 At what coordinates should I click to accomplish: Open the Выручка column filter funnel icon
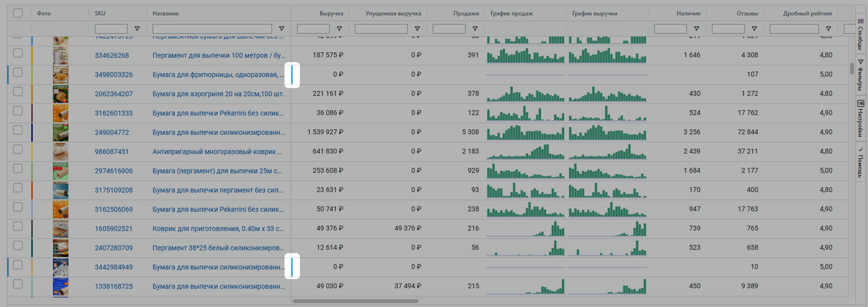(x=339, y=29)
